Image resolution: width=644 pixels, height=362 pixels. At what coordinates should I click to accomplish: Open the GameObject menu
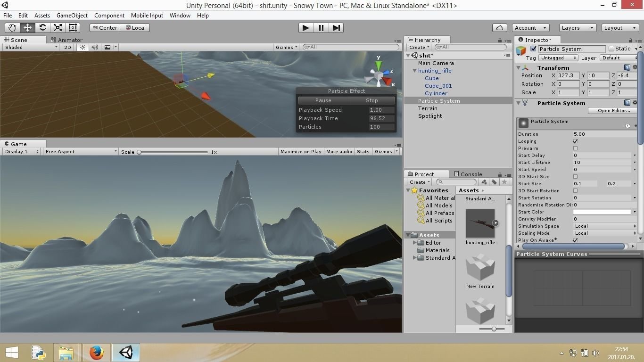(72, 15)
